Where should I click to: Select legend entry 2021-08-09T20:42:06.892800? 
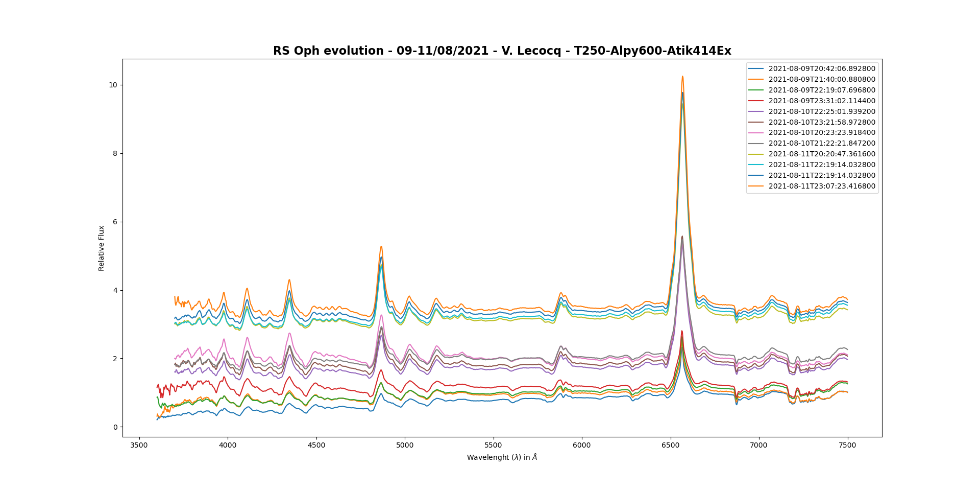pos(821,69)
